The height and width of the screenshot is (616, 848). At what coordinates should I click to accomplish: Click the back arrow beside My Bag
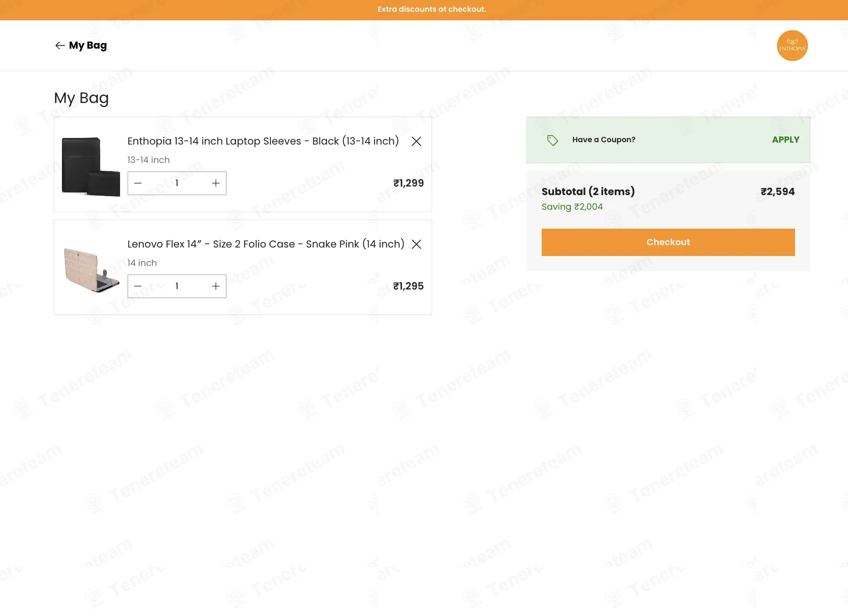point(60,45)
